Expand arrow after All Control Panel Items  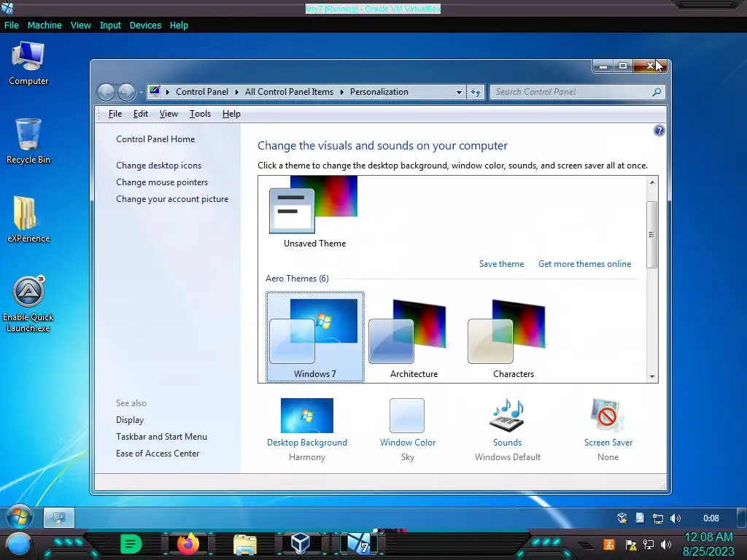coord(342,92)
